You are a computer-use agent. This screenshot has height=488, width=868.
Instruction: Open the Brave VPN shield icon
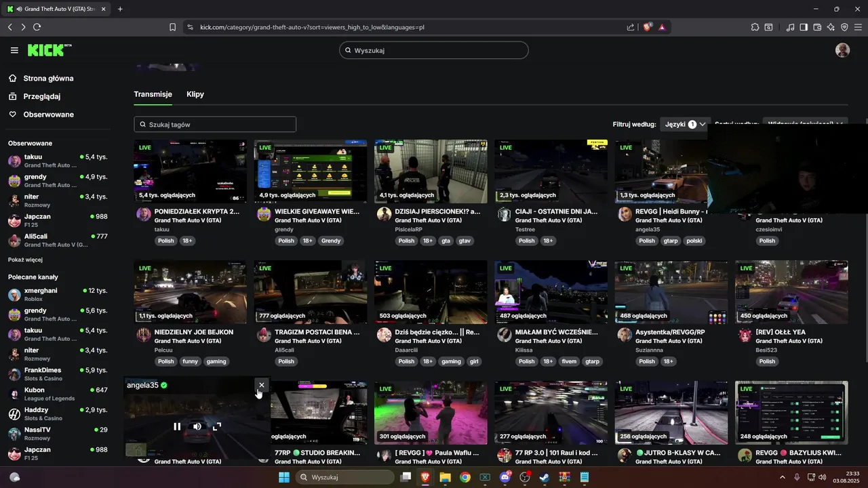844,27
